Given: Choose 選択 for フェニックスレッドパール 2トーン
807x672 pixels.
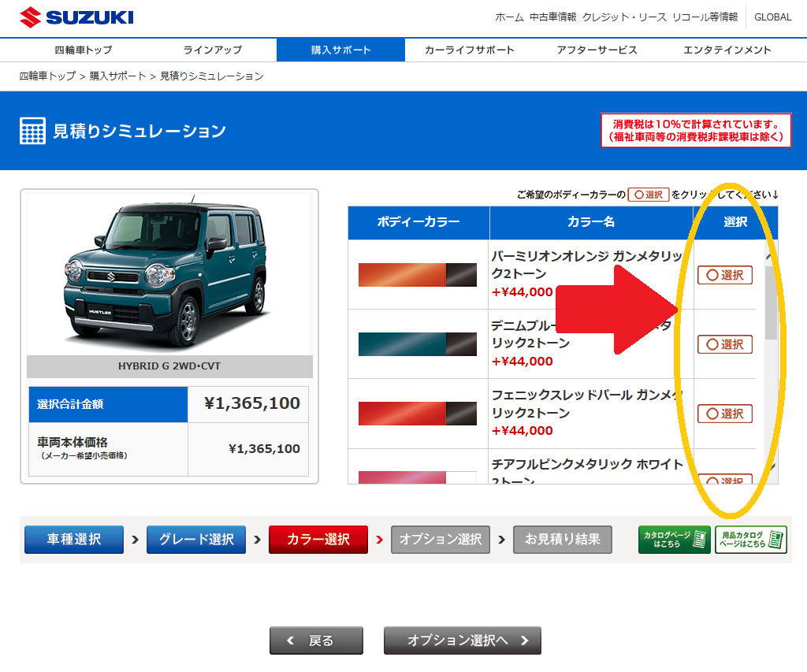Looking at the screenshot, I should point(725,414).
